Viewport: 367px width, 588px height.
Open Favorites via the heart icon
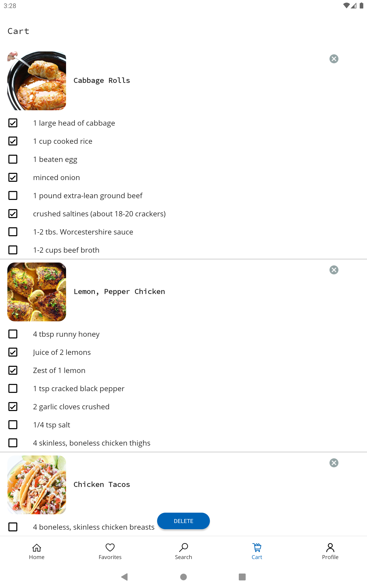(110, 548)
